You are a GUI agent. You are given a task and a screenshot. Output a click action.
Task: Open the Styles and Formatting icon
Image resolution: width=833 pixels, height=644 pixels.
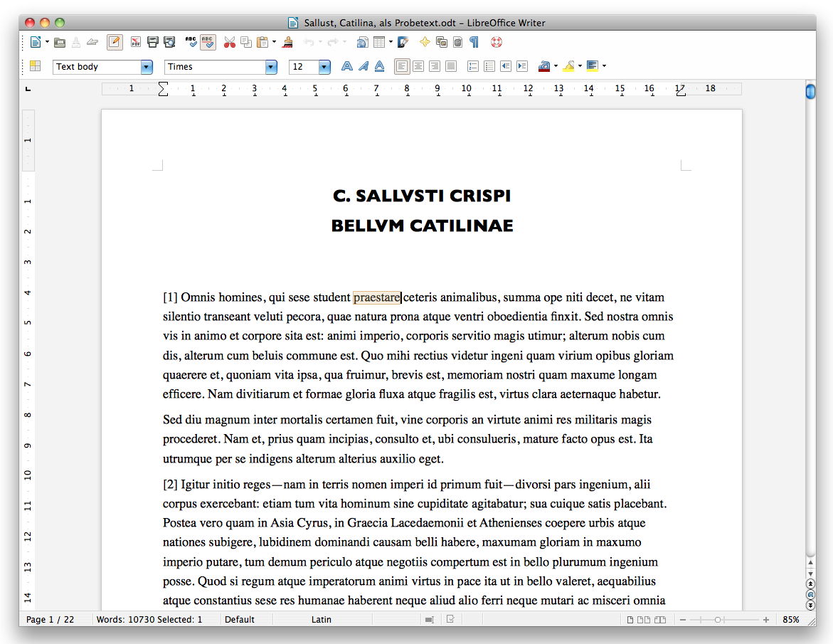coord(36,66)
